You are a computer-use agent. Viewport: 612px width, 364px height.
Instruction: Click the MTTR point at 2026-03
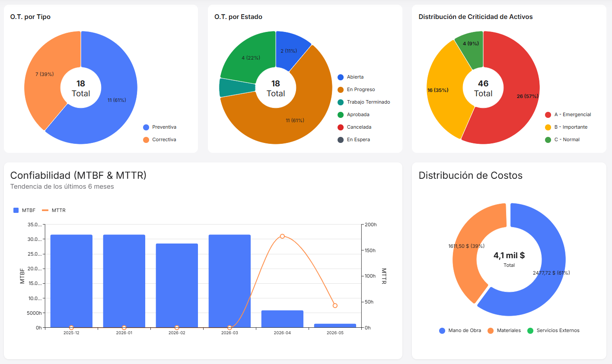229,328
